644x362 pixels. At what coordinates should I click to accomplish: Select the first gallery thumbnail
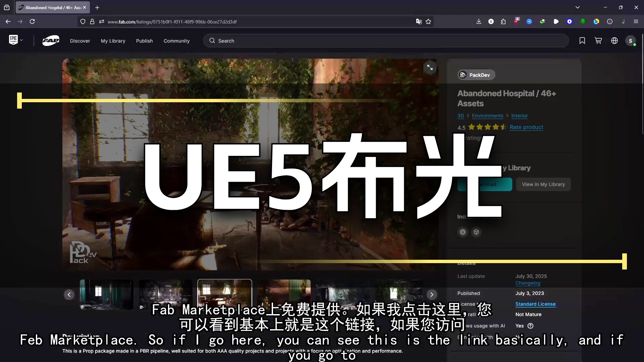click(107, 294)
